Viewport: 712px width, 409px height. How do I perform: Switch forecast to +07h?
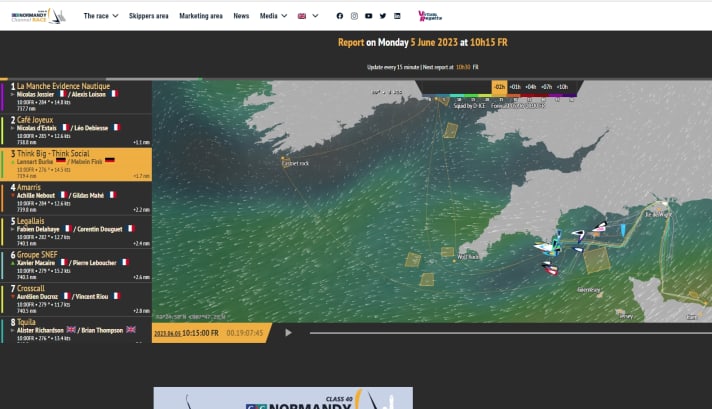[x=546, y=87]
